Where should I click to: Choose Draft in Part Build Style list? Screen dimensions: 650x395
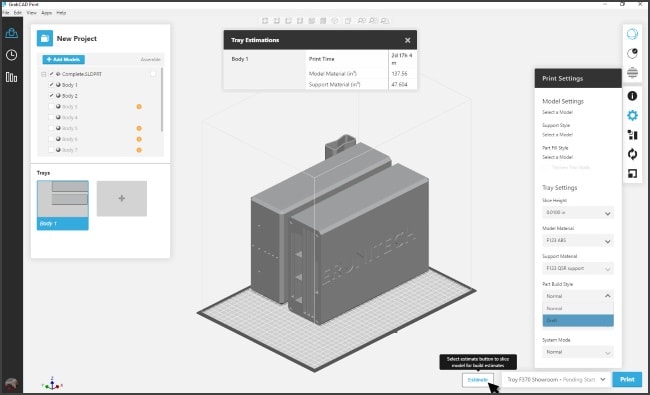coord(578,320)
